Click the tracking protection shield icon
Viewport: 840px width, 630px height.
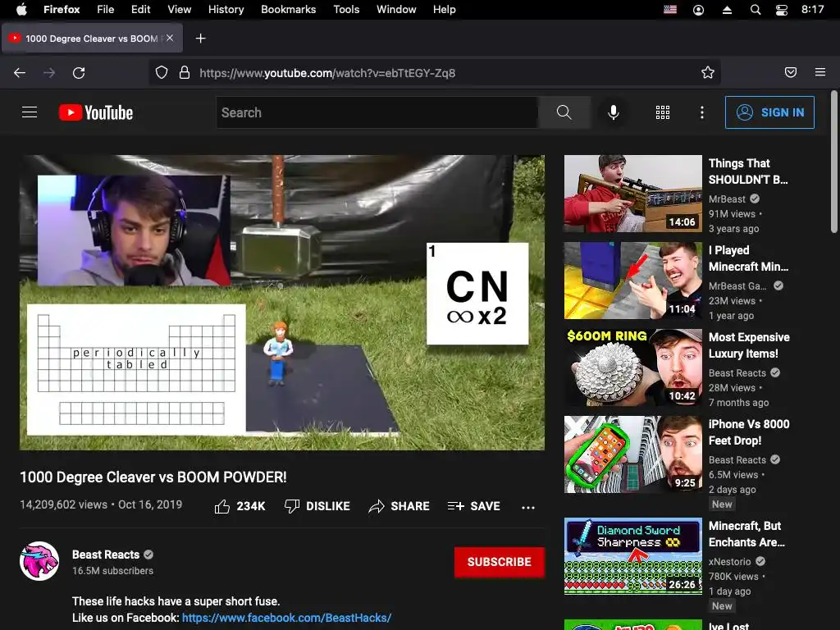[x=162, y=73]
